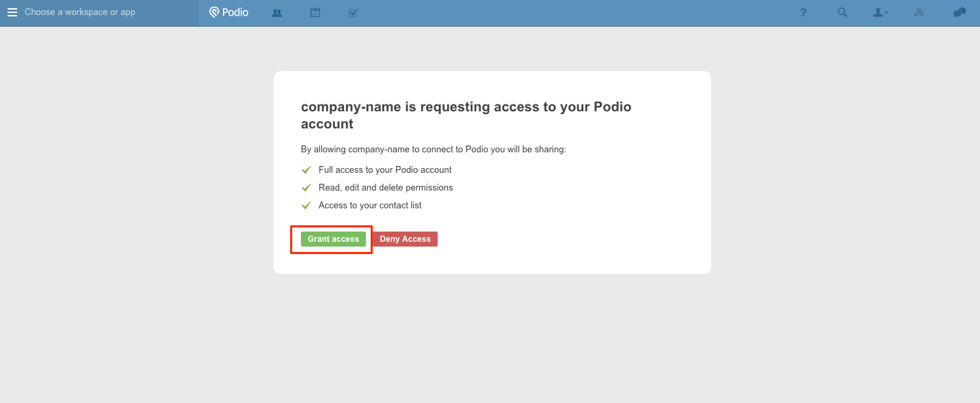Viewport: 980px width, 403px height.
Task: Expand the account profile menu
Action: point(881,12)
